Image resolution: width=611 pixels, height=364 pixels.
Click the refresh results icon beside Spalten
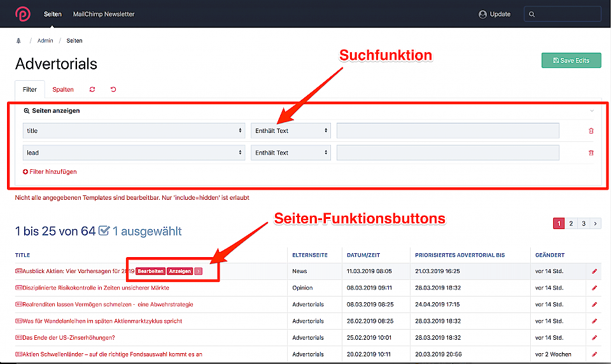pos(92,90)
